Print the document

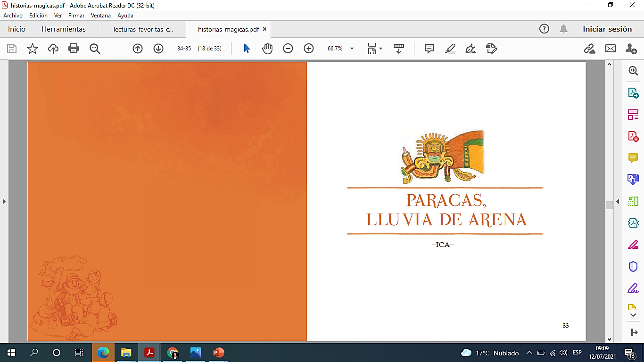click(x=74, y=49)
